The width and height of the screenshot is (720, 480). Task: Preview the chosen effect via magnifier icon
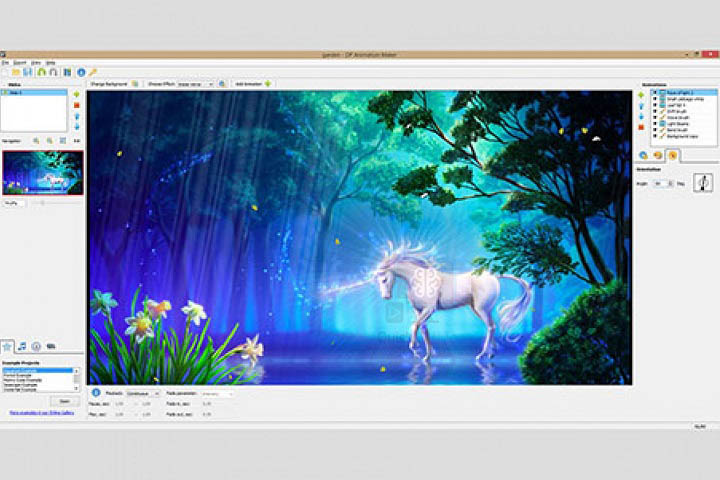coord(222,84)
